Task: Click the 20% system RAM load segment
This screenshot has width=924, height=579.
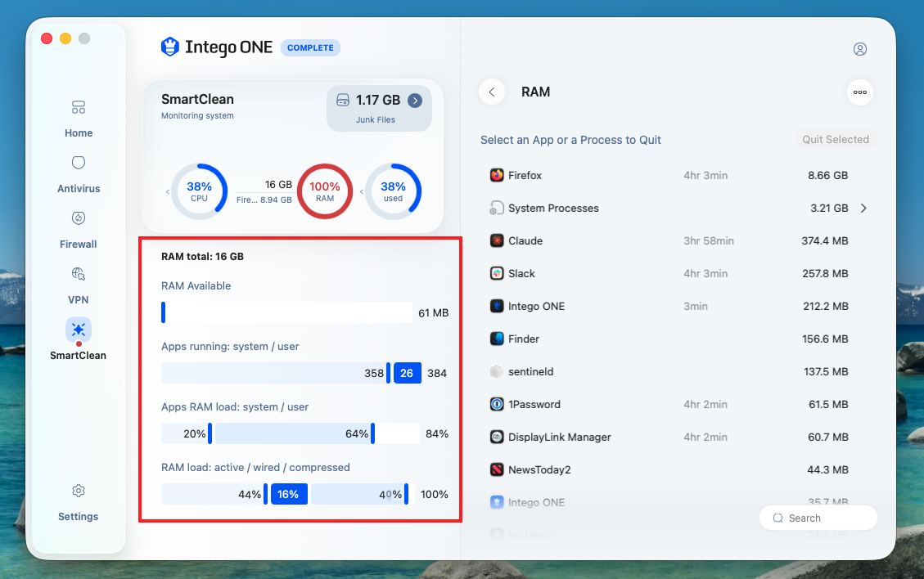Action: 187,433
